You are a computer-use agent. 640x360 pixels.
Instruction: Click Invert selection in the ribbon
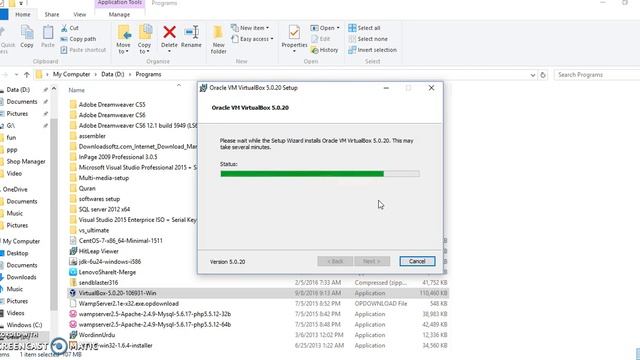[373, 50]
